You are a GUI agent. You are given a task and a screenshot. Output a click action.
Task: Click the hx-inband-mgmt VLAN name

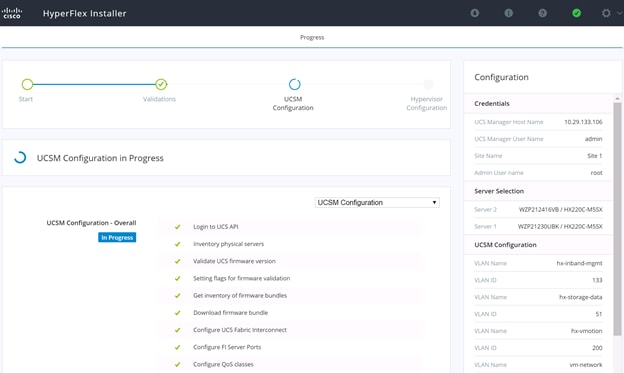[579, 264]
